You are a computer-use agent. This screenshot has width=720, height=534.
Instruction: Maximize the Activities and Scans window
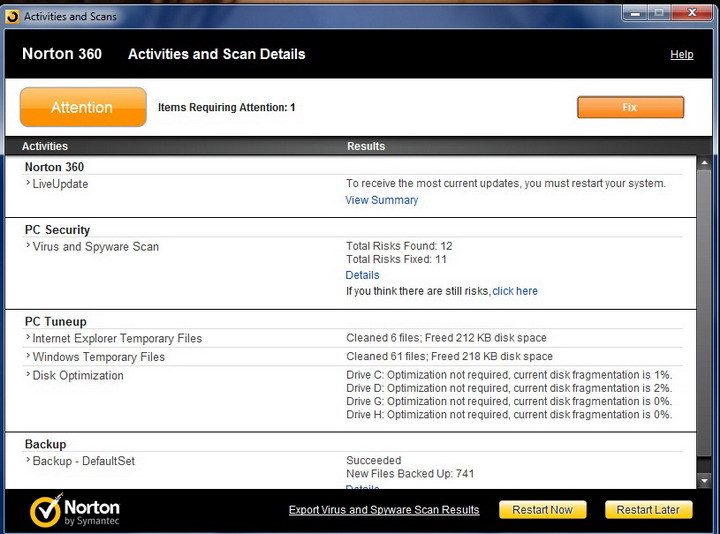[x=658, y=12]
